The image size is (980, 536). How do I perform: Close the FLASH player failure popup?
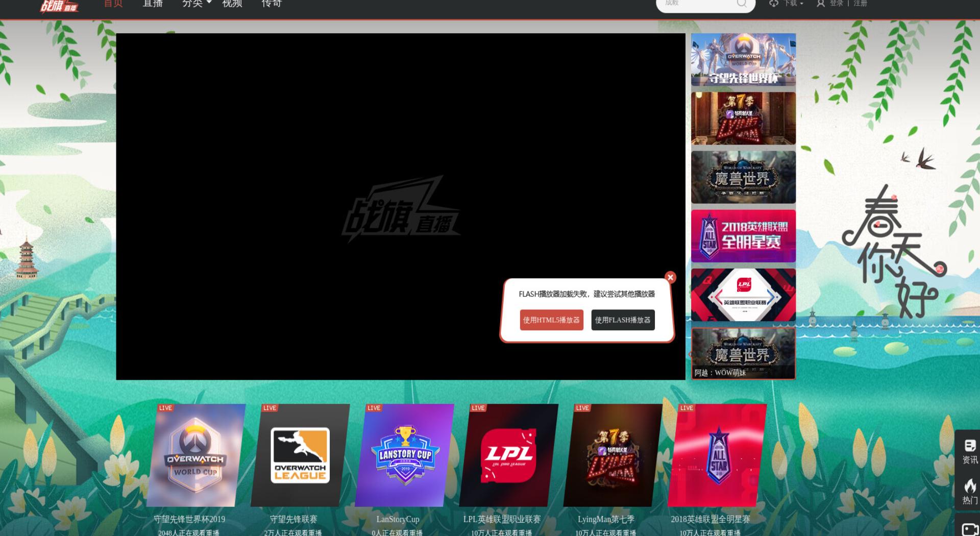pos(670,277)
